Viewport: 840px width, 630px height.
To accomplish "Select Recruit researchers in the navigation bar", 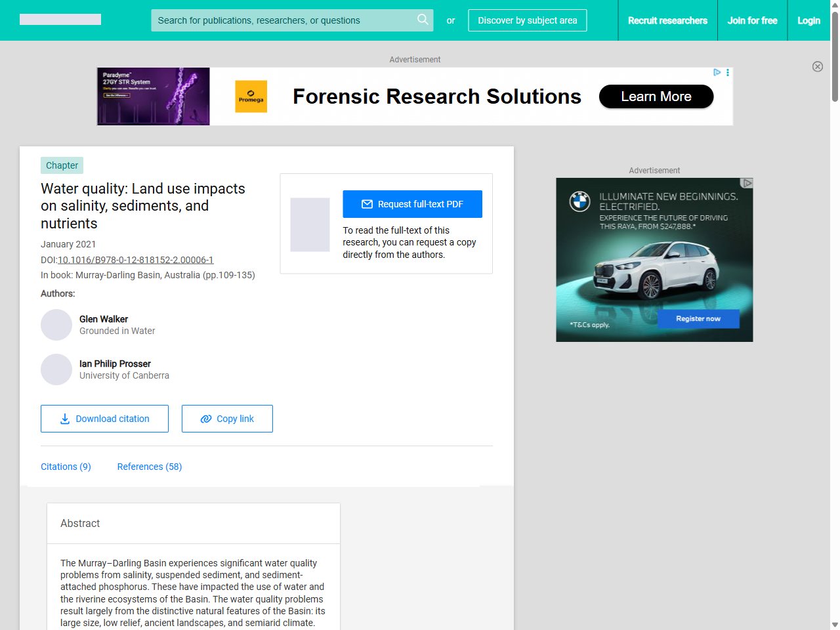I will click(667, 20).
